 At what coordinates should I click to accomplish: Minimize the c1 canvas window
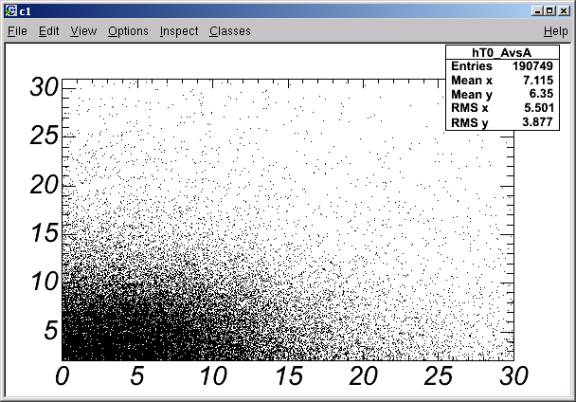tap(537, 11)
